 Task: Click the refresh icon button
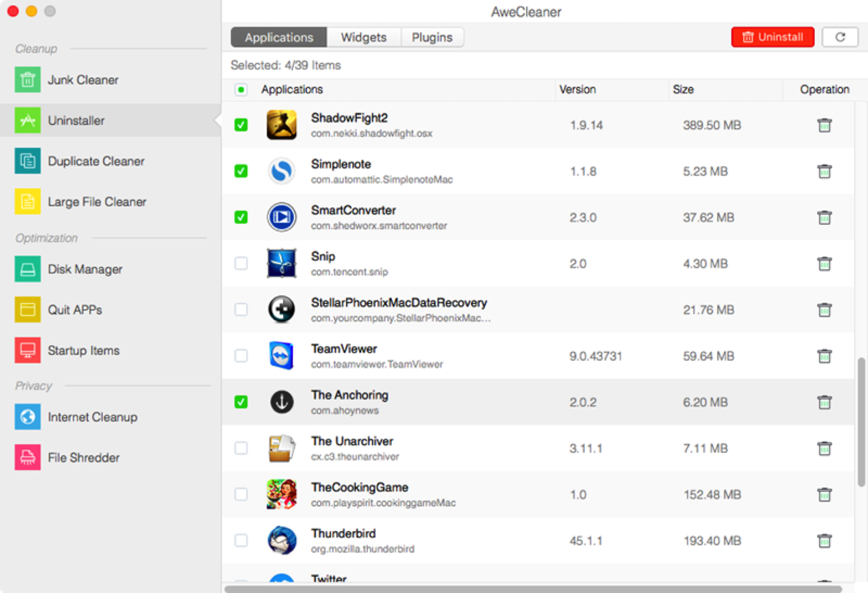[x=840, y=37]
